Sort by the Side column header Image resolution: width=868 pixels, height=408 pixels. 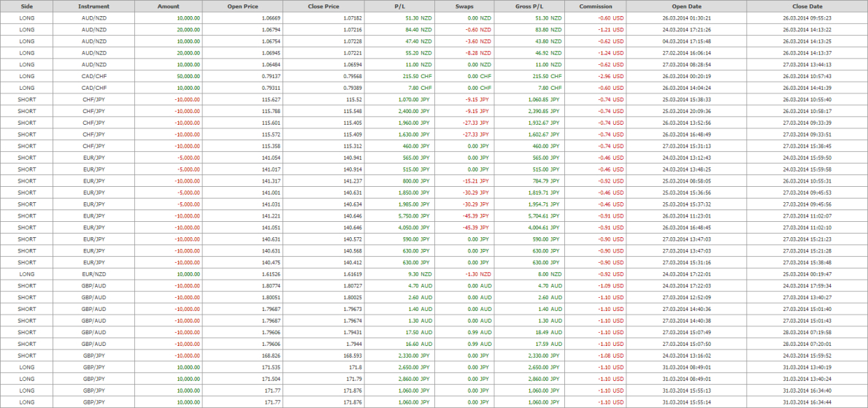tap(26, 7)
